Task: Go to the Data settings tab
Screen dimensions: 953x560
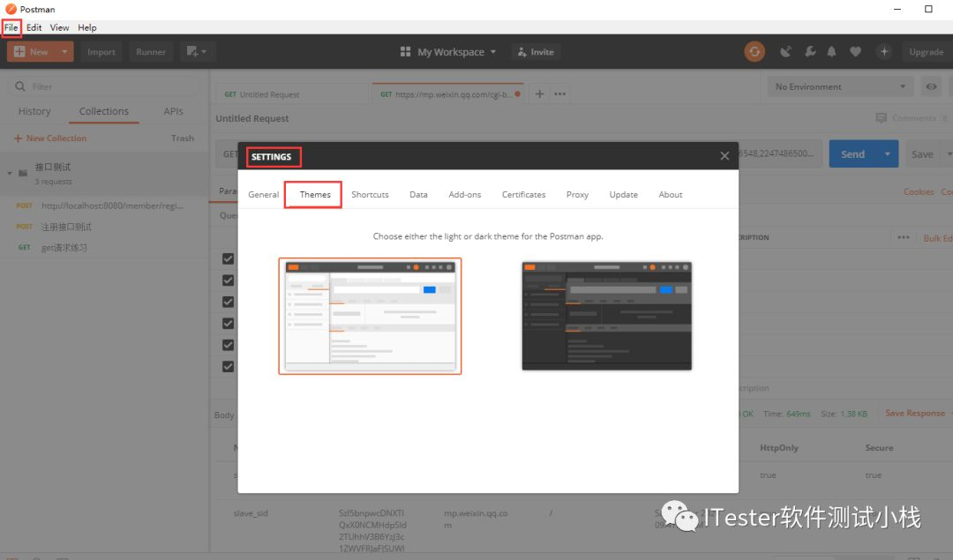Action: pos(418,194)
